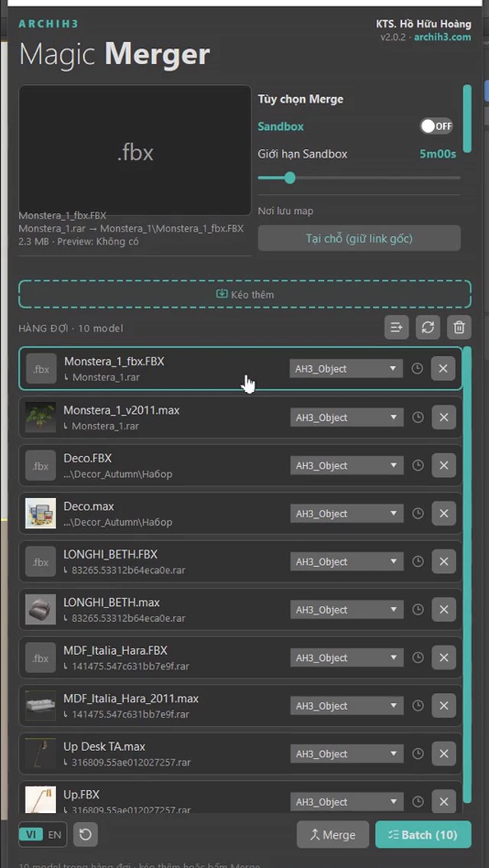The width and height of the screenshot is (489, 868).
Task: Click the 'Kéo thêm' drop zone
Action: coord(244,294)
